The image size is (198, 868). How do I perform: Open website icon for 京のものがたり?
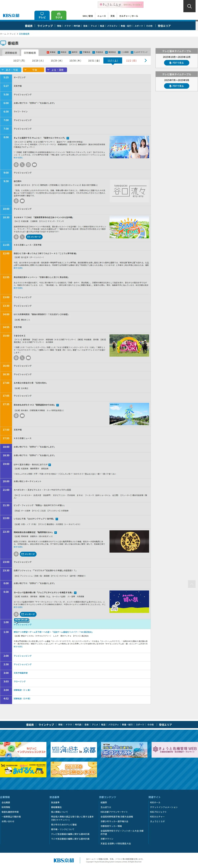16,416
